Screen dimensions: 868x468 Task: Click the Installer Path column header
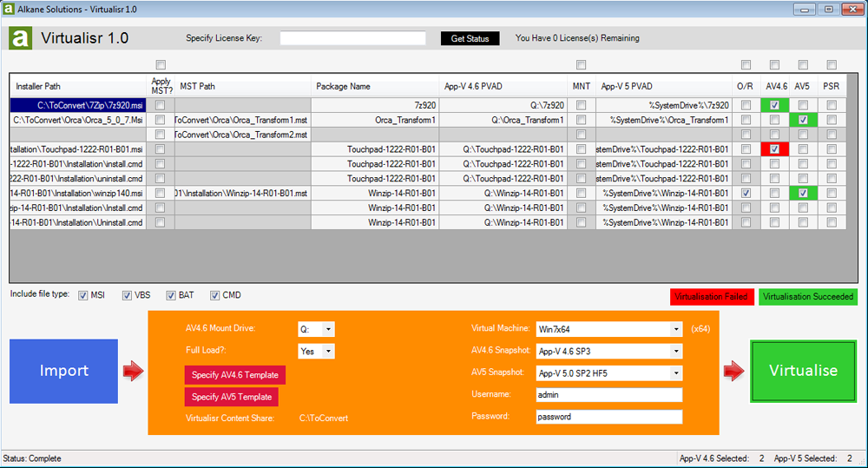[78, 87]
